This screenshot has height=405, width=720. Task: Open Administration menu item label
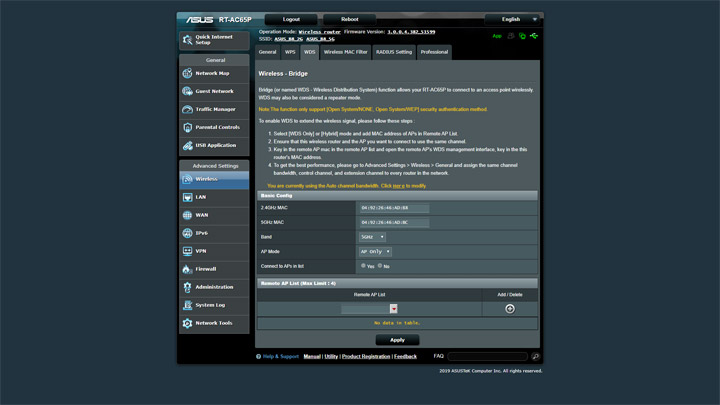[x=214, y=287]
